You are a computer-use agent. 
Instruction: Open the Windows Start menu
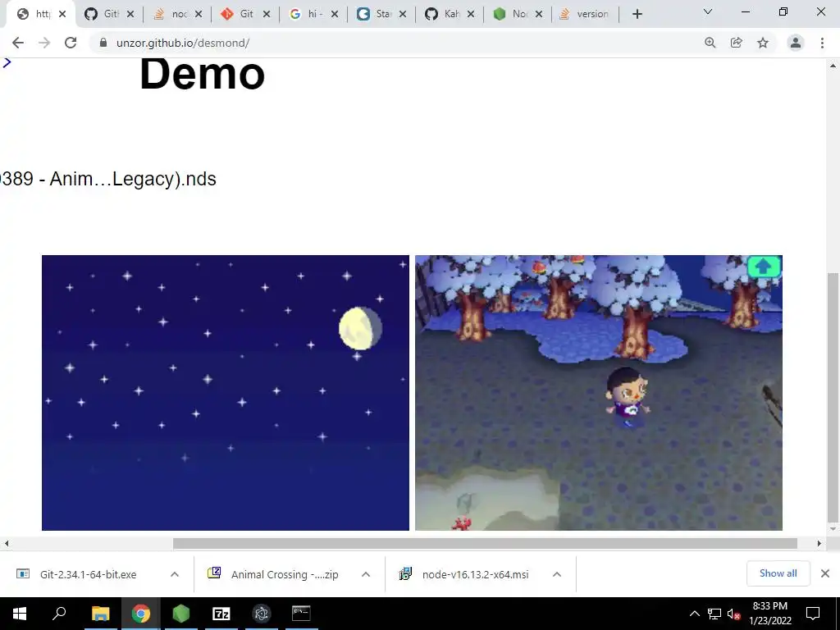(20, 614)
